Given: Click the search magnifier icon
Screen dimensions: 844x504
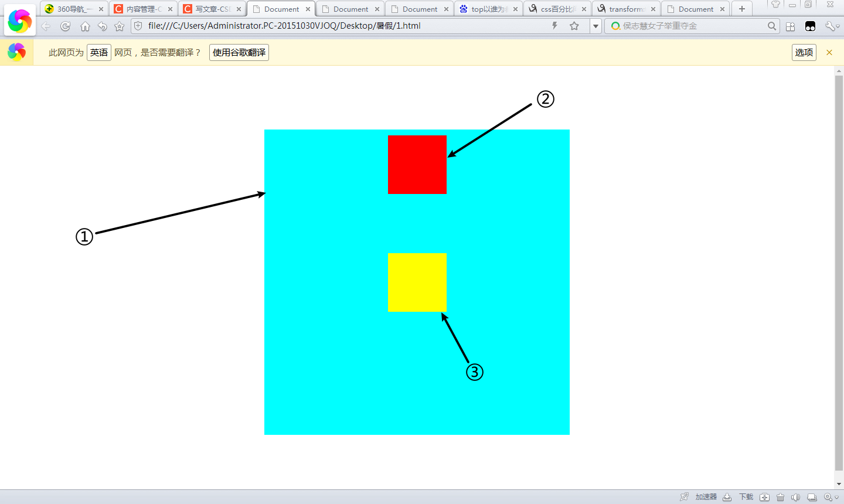Looking at the screenshot, I should pos(772,26).
